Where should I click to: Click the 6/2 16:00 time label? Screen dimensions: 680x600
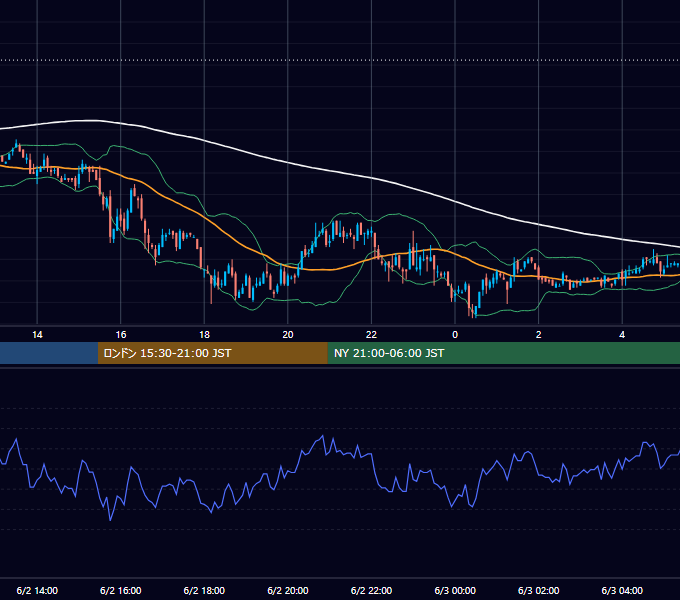tap(121, 590)
